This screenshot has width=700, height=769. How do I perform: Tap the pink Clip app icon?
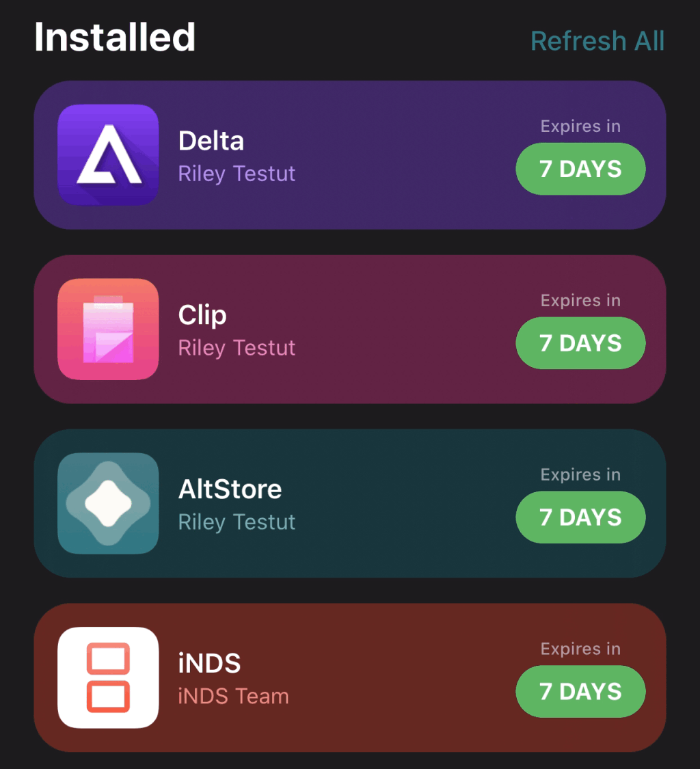[x=108, y=329]
